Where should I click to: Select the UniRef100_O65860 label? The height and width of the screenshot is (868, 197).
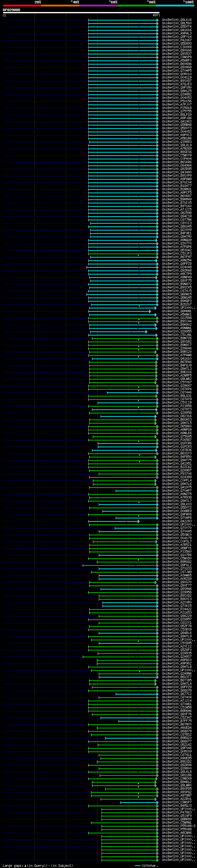177,426
